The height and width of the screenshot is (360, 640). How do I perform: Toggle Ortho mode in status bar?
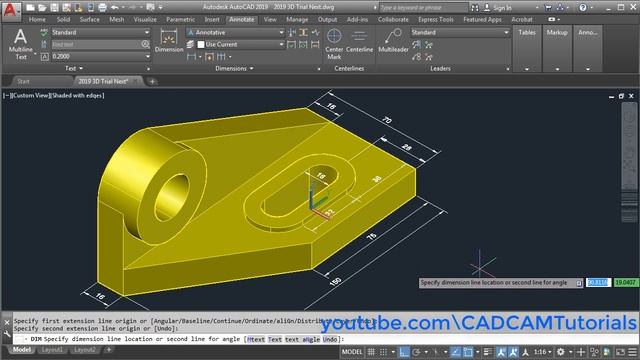click(x=404, y=352)
